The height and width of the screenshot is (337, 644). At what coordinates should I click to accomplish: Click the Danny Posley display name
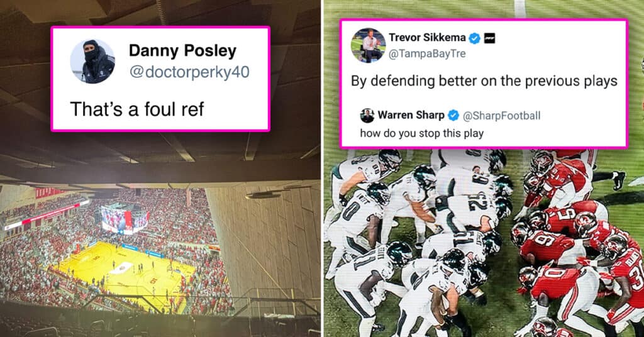click(x=183, y=50)
